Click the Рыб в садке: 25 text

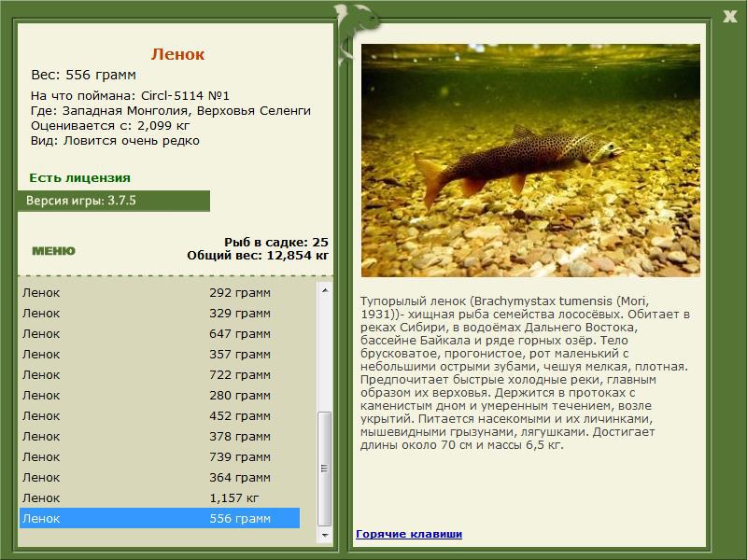coord(276,242)
